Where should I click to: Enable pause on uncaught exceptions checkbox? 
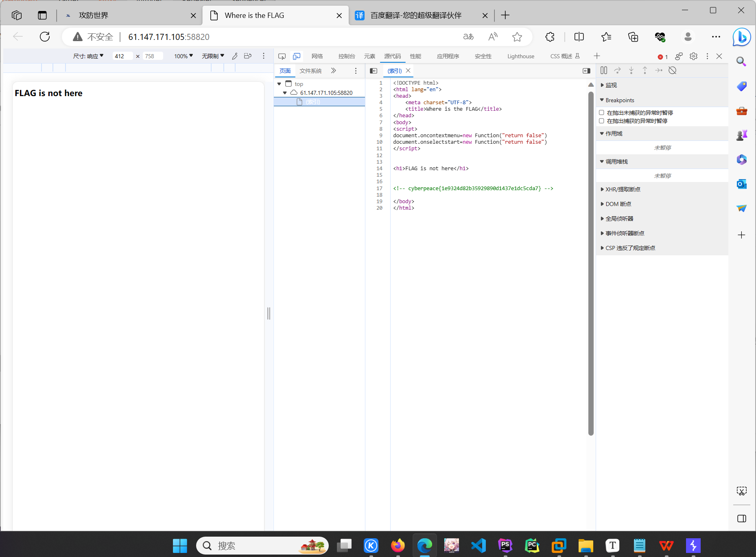pos(601,112)
